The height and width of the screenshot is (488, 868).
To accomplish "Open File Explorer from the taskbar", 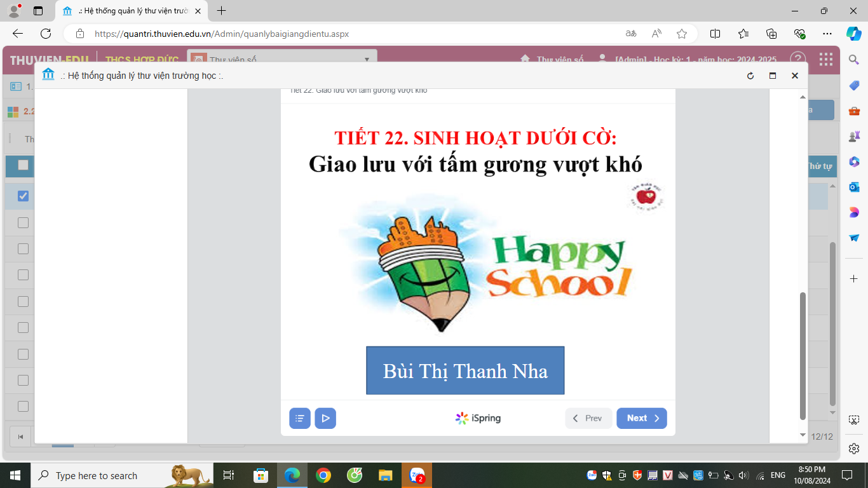I will click(385, 475).
